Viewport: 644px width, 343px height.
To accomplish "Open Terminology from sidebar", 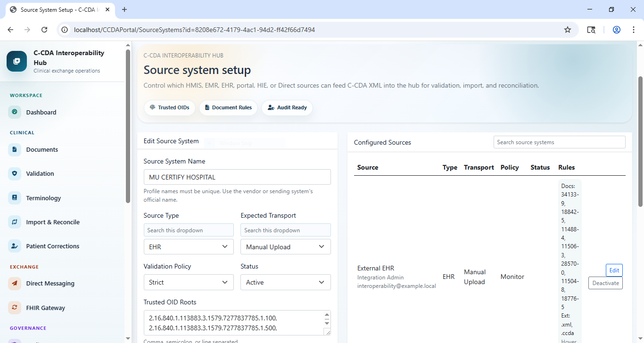I will [43, 198].
